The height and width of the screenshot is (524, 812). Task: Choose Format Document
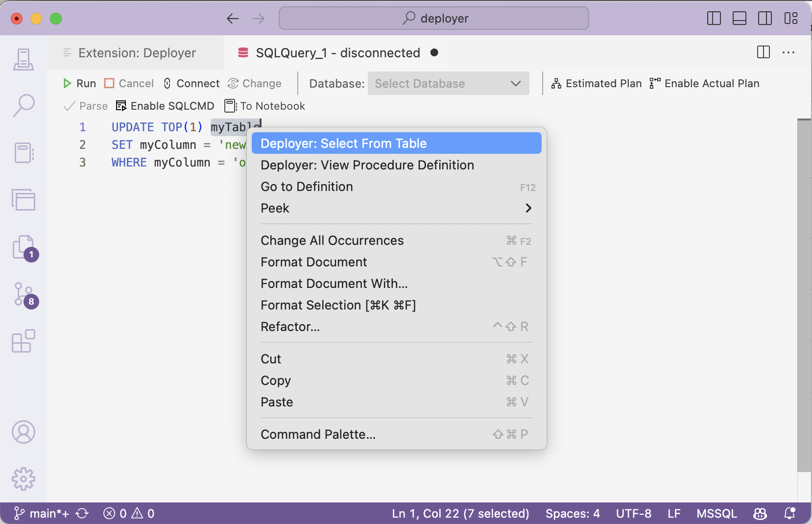[396, 262]
